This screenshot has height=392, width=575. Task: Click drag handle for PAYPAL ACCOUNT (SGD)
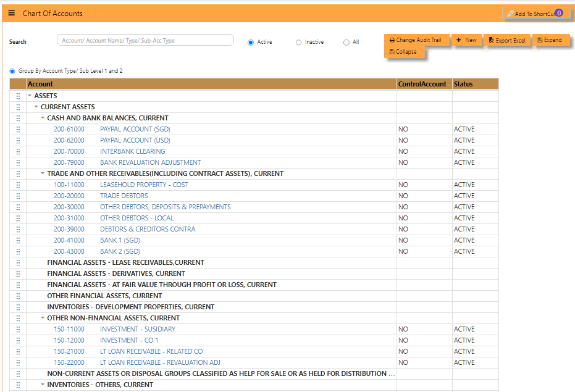tap(18, 129)
